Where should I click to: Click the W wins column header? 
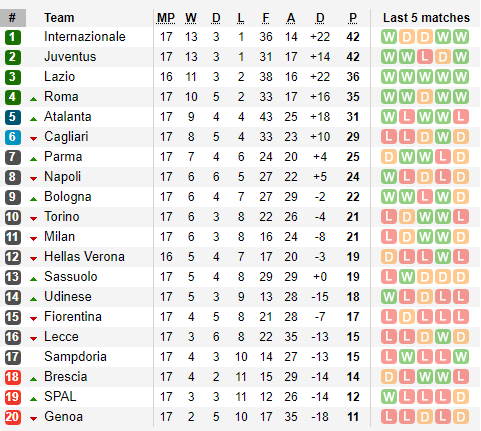click(x=191, y=18)
